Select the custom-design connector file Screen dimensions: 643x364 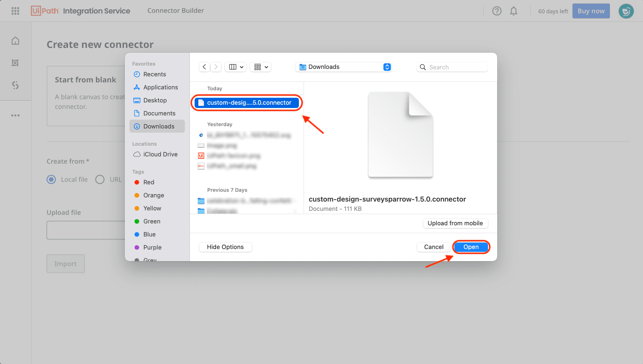point(247,103)
